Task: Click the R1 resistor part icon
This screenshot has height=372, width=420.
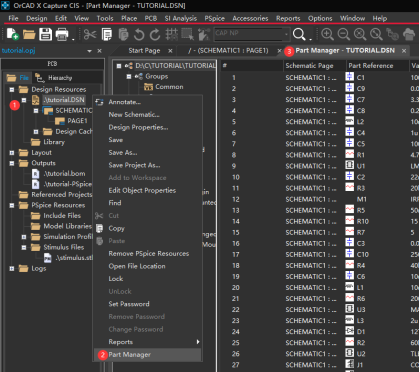Action: 349,154
